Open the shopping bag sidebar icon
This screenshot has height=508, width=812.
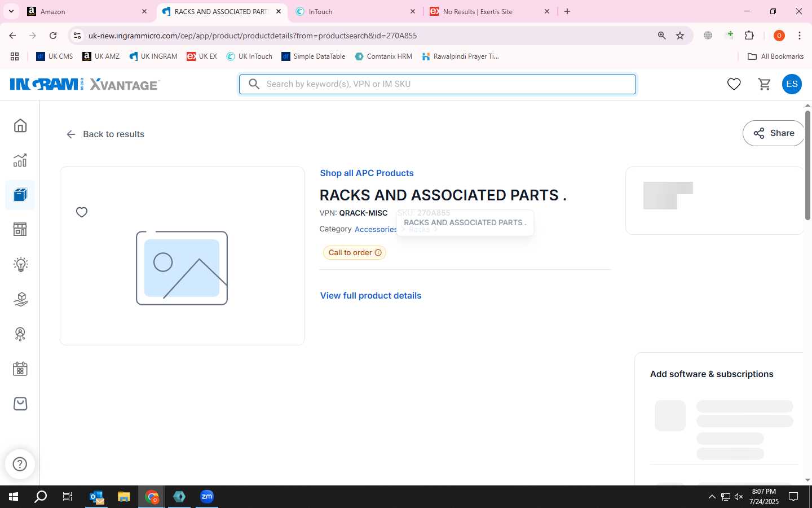tap(20, 404)
